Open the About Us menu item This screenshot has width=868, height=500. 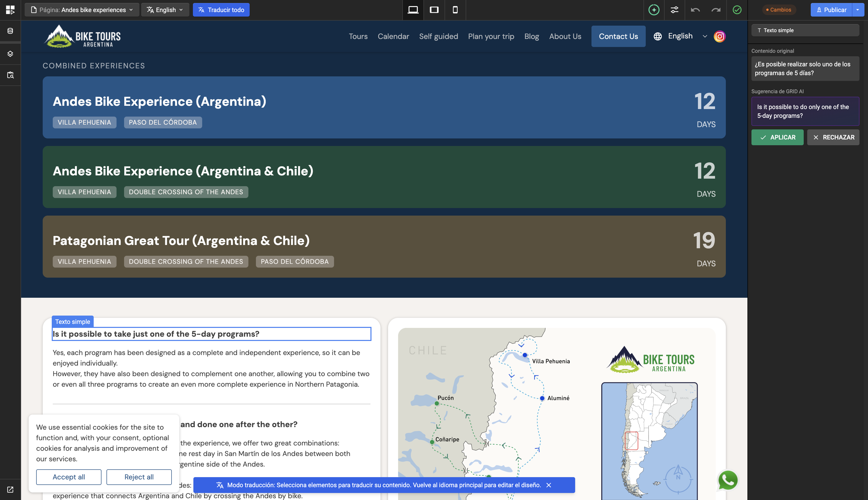click(x=565, y=36)
